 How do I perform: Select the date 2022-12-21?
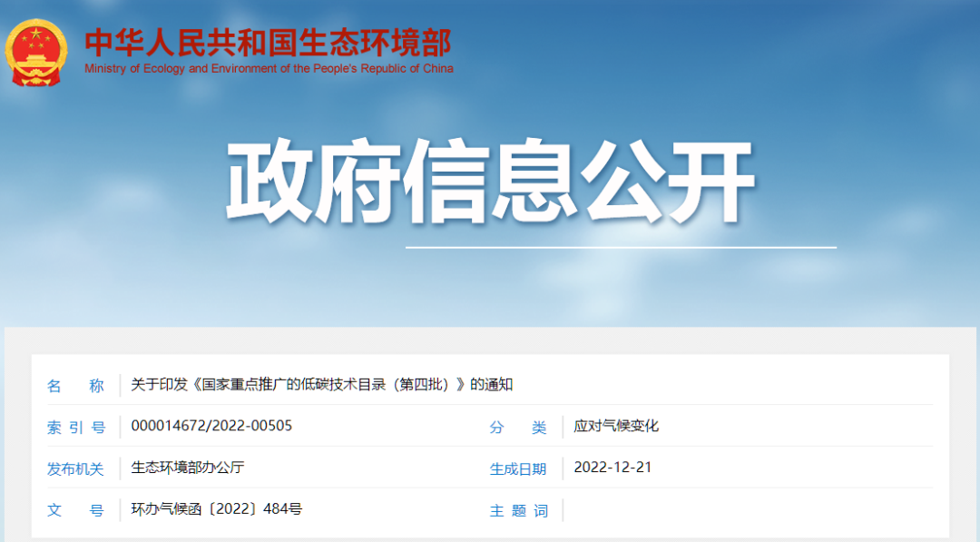[612, 468]
